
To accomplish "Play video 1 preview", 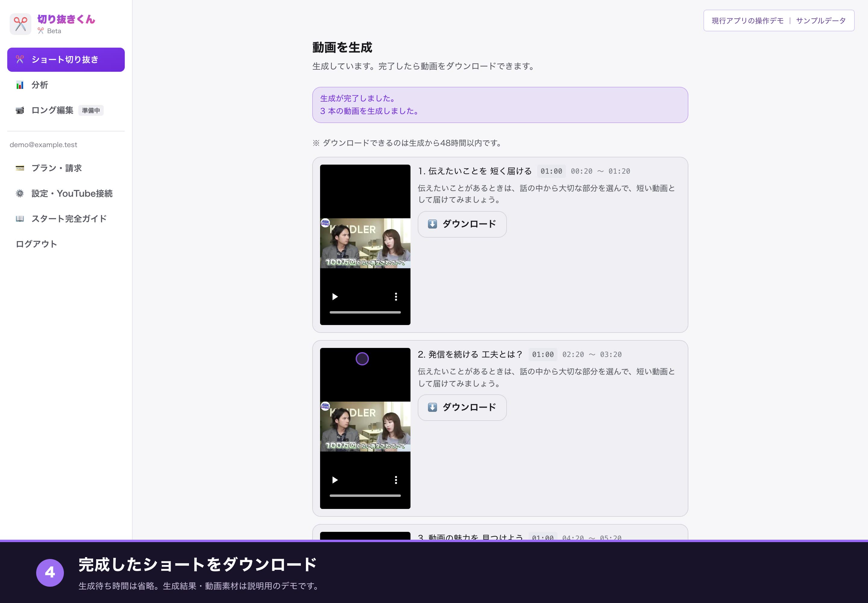I will [335, 297].
